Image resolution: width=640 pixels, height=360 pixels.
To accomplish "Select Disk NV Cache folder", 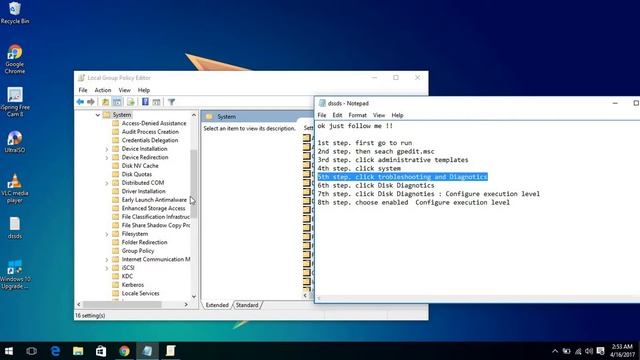I will click(135, 166).
